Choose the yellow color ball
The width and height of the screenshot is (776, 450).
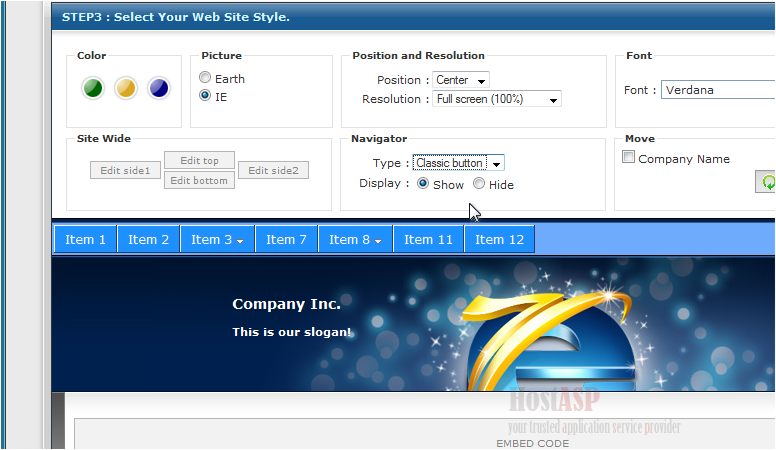tap(125, 88)
